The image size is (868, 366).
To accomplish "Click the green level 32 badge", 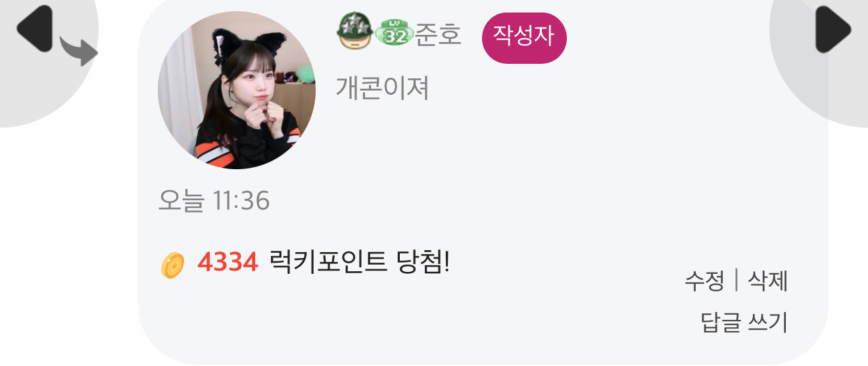I will pos(394,34).
